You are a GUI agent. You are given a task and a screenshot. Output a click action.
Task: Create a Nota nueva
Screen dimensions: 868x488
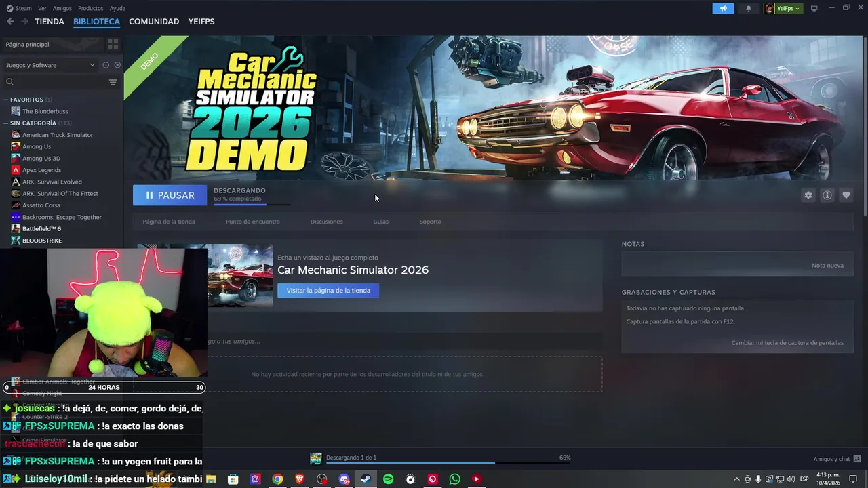point(827,266)
